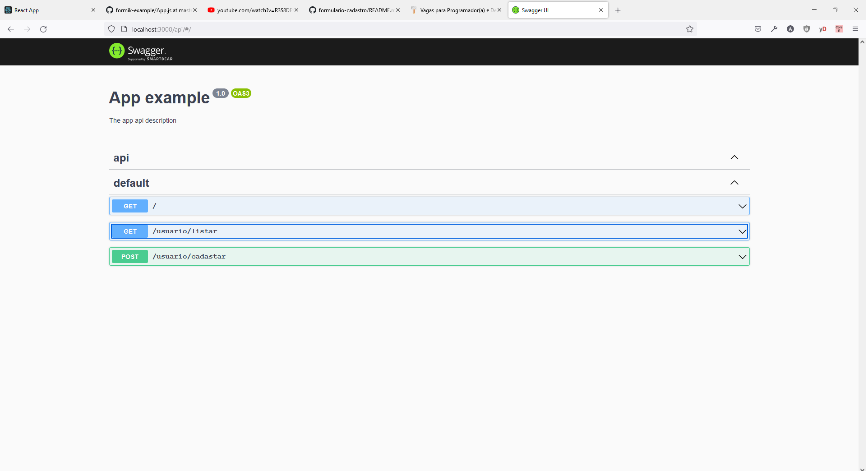Click the OAS3 badge
Viewport: 868px width, 471px height.
(x=241, y=93)
